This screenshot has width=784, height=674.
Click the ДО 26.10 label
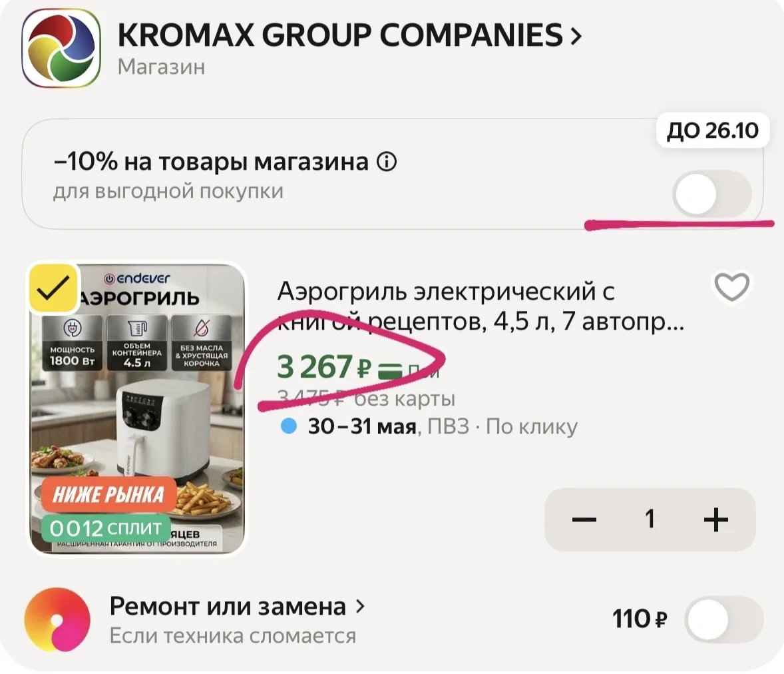[x=713, y=130]
